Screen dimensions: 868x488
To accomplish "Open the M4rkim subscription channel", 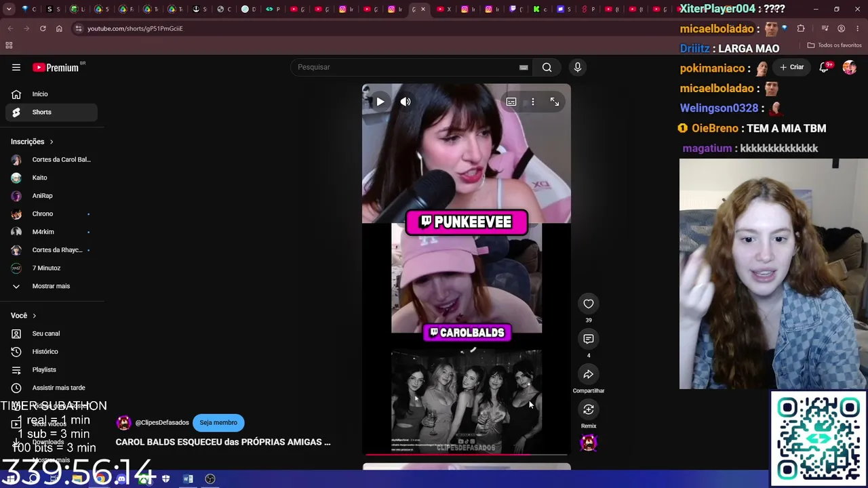I will (52, 232).
